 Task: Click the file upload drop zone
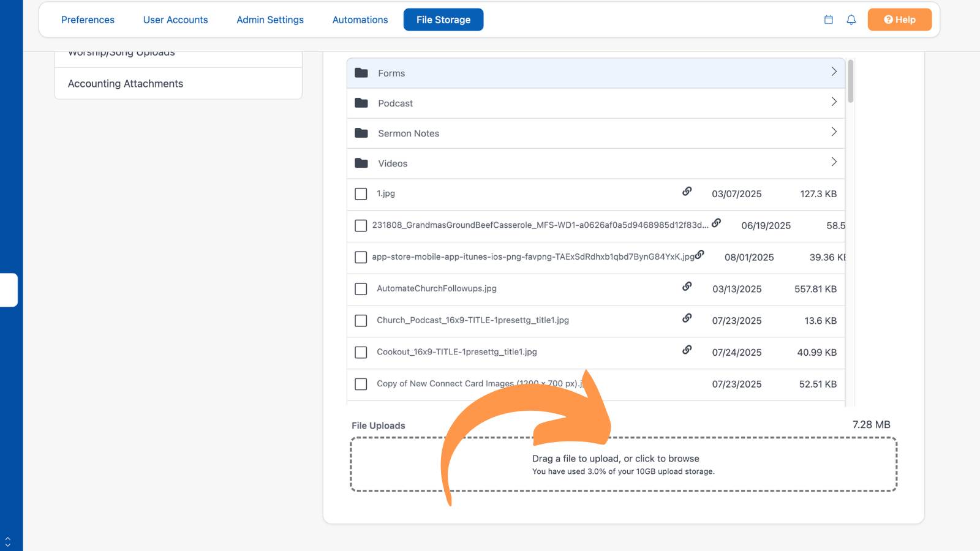(624, 464)
